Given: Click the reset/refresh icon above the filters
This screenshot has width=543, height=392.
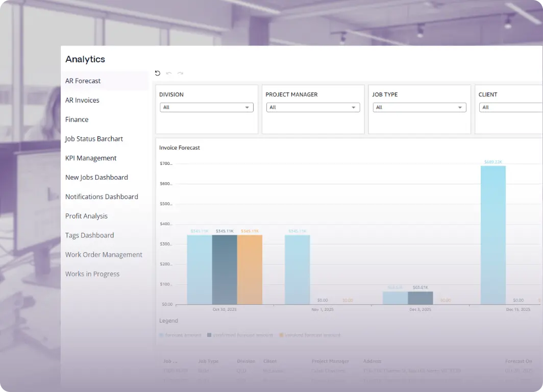Looking at the screenshot, I should [x=158, y=73].
